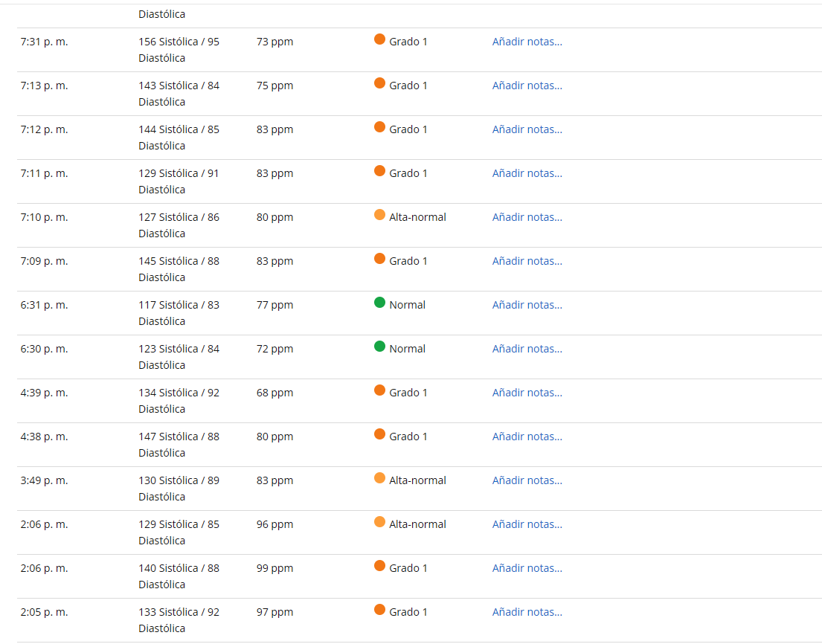The image size is (822, 644).
Task: Select the 156 Sistólica / 95 Diastólica reading
Action: pyautogui.click(x=179, y=49)
